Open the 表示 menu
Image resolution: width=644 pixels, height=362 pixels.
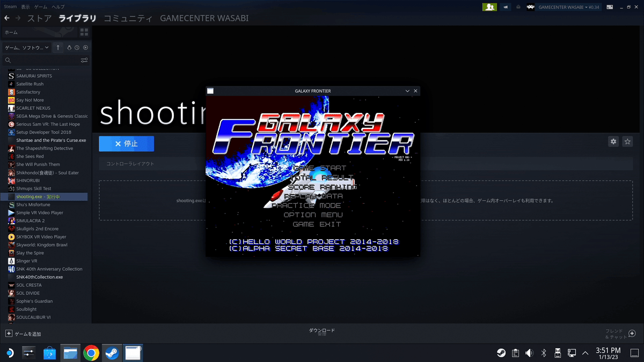tap(25, 6)
